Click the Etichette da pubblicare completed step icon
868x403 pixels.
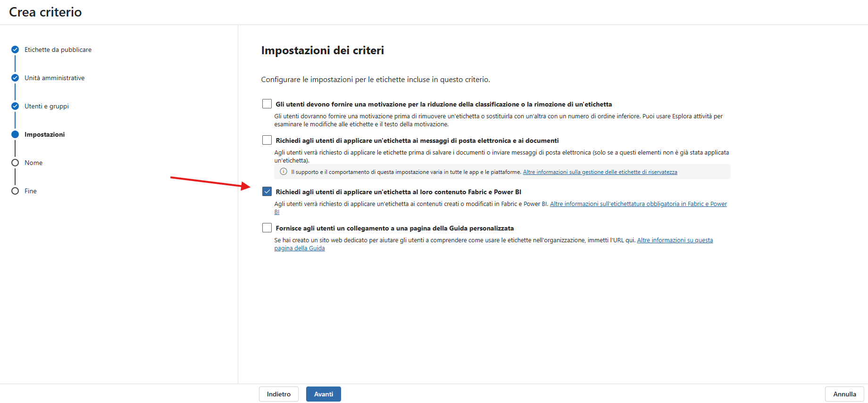(15, 49)
